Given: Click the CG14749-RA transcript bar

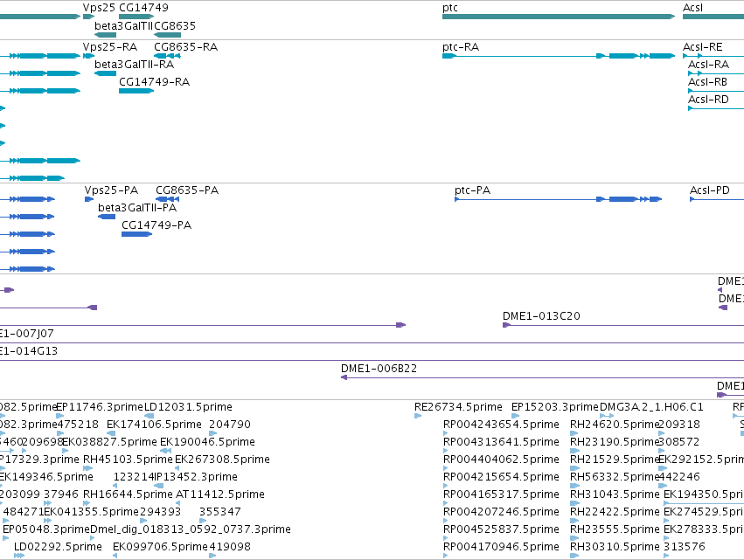Looking at the screenshot, I should point(136,91).
